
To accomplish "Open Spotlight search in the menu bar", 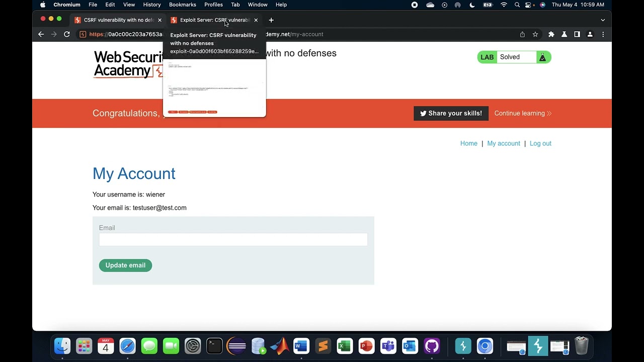I will [x=517, y=5].
